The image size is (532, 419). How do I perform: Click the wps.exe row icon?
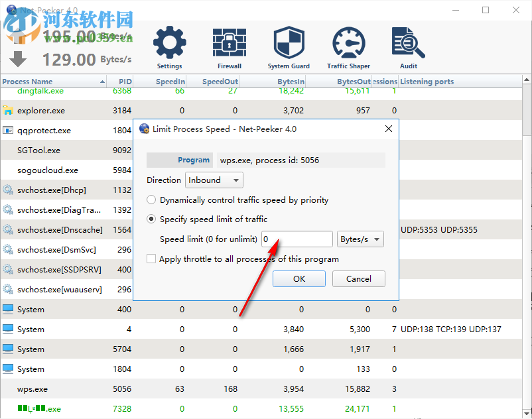[x=7, y=389]
